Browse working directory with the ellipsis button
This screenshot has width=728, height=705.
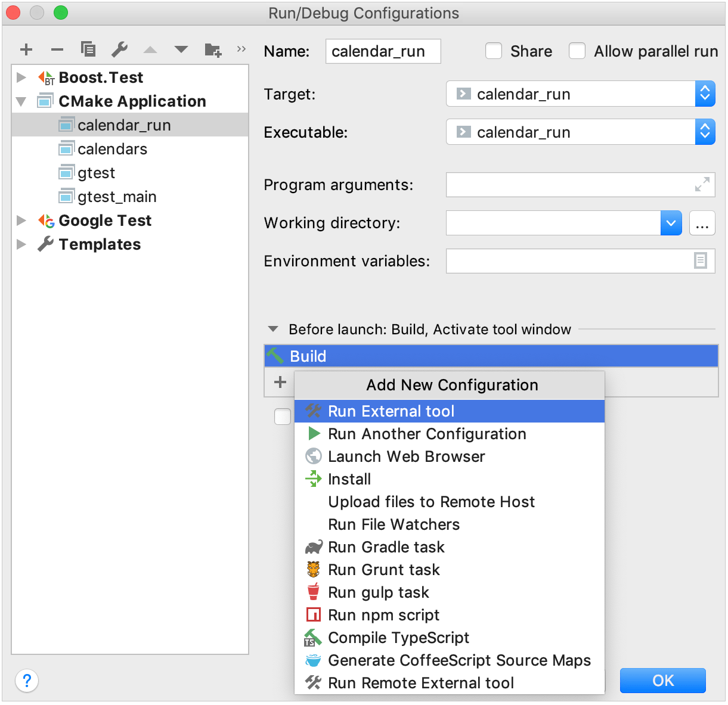pos(702,223)
